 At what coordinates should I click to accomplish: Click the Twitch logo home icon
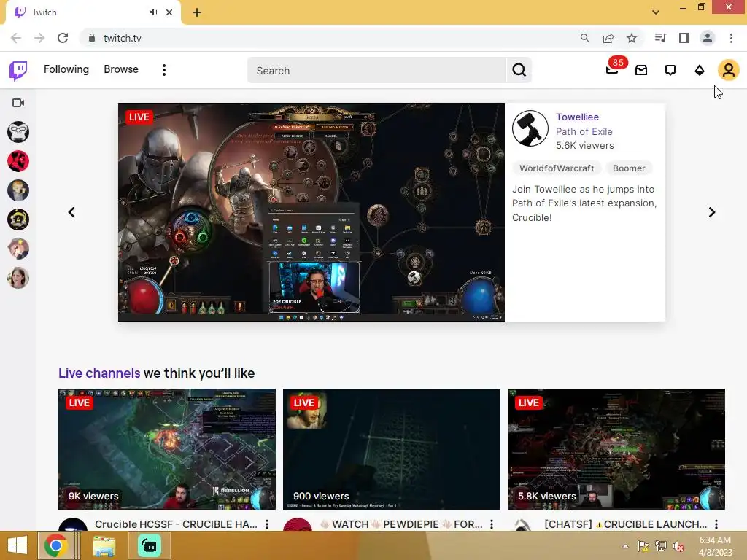click(x=18, y=71)
